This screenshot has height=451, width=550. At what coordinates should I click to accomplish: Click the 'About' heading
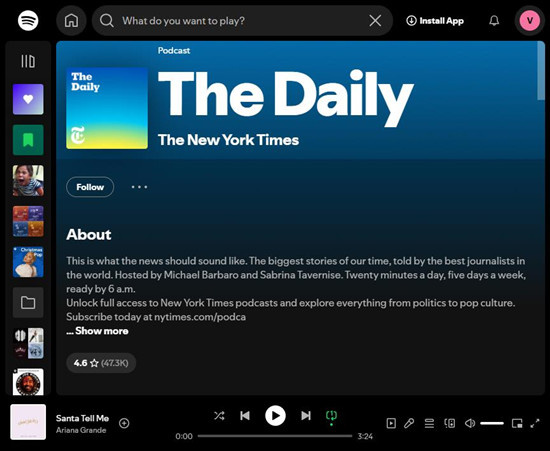coord(89,235)
